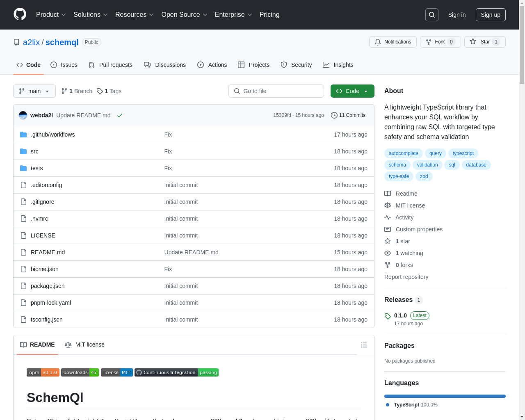Screen dimensions: 525x420
Task: Click the .nvmrc file icon
Action: point(23,219)
